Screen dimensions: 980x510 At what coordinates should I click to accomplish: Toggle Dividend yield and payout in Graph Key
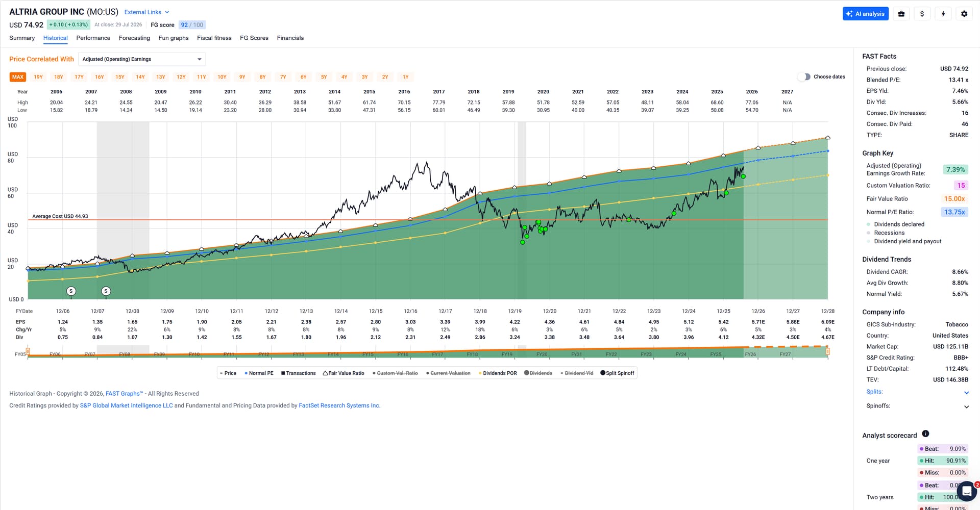coord(904,241)
